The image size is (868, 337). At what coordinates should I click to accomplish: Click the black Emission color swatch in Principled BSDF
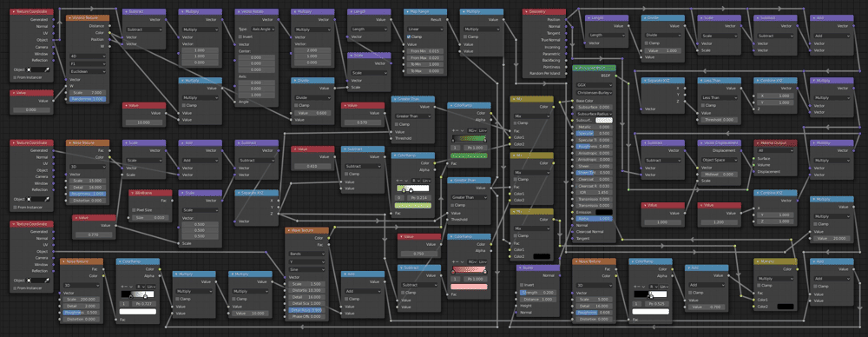pos(603,212)
